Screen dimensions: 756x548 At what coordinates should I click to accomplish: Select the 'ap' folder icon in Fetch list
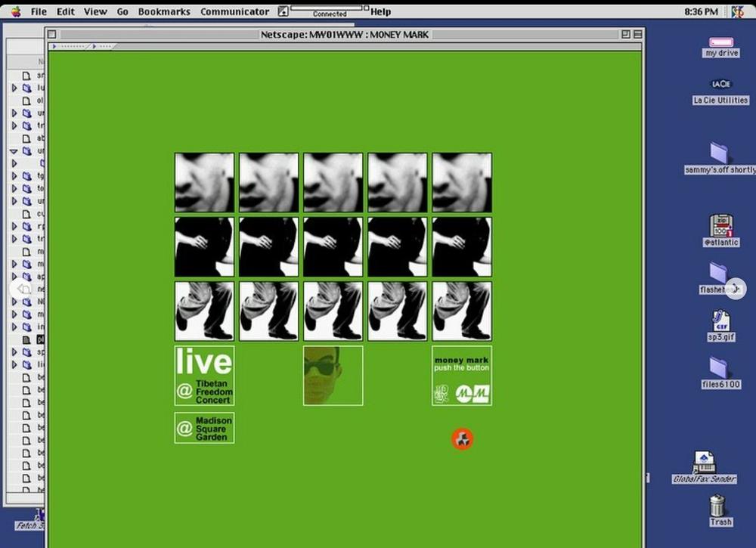tap(27, 277)
